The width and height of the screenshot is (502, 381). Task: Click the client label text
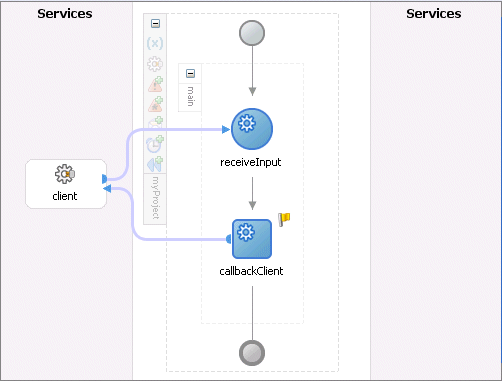[65, 196]
